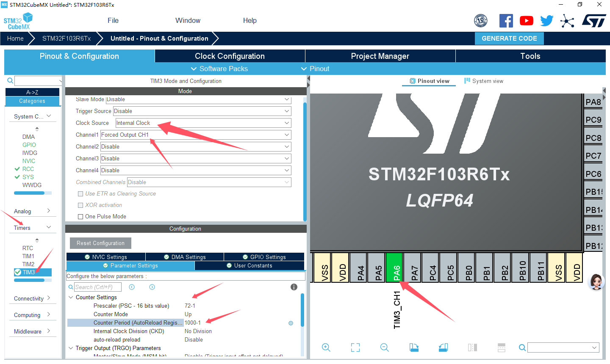Fit the chip pinout to the view
610x364 pixels.
[355, 347]
